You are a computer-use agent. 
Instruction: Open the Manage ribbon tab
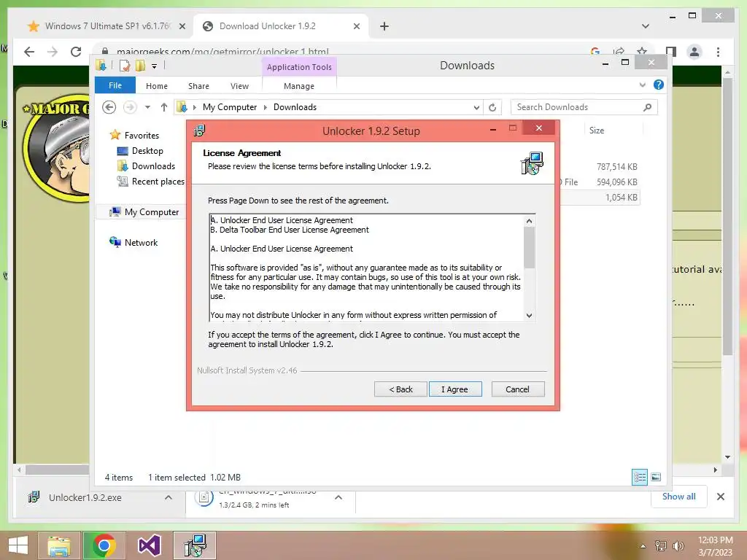[x=298, y=86]
